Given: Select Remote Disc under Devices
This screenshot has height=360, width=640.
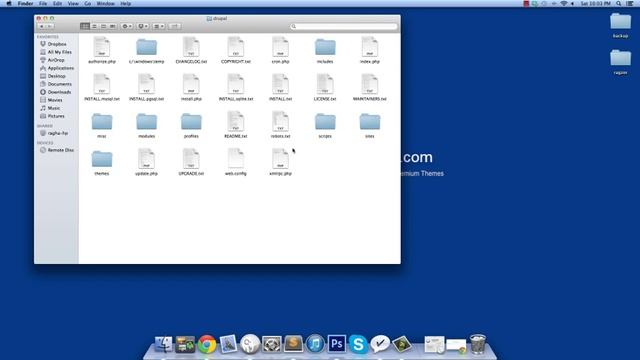Looking at the screenshot, I should pyautogui.click(x=57, y=150).
